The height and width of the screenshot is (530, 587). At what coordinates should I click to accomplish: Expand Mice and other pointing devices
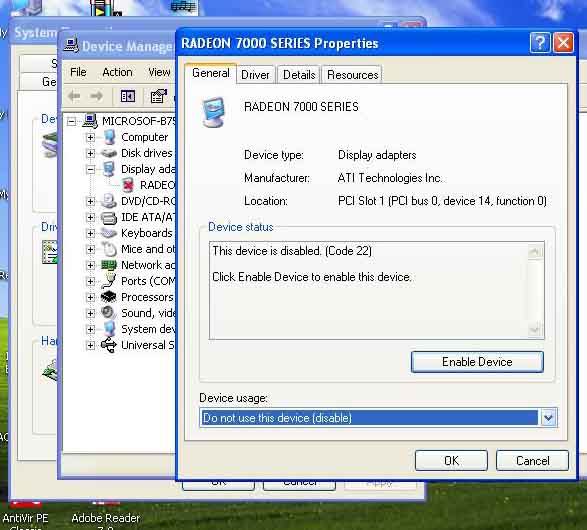(x=90, y=249)
